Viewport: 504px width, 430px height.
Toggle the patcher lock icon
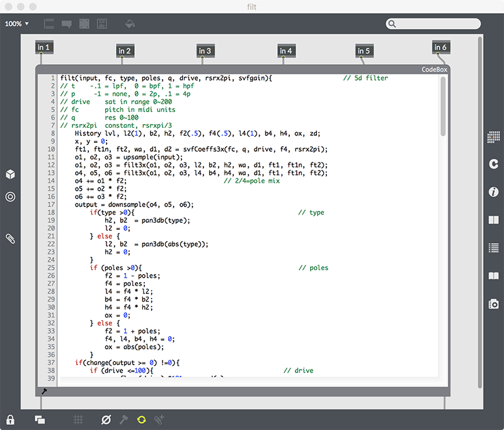[10, 419]
